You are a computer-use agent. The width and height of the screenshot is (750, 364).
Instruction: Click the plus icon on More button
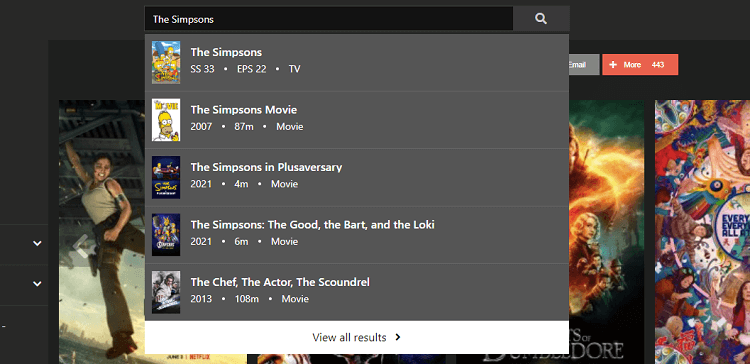613,65
